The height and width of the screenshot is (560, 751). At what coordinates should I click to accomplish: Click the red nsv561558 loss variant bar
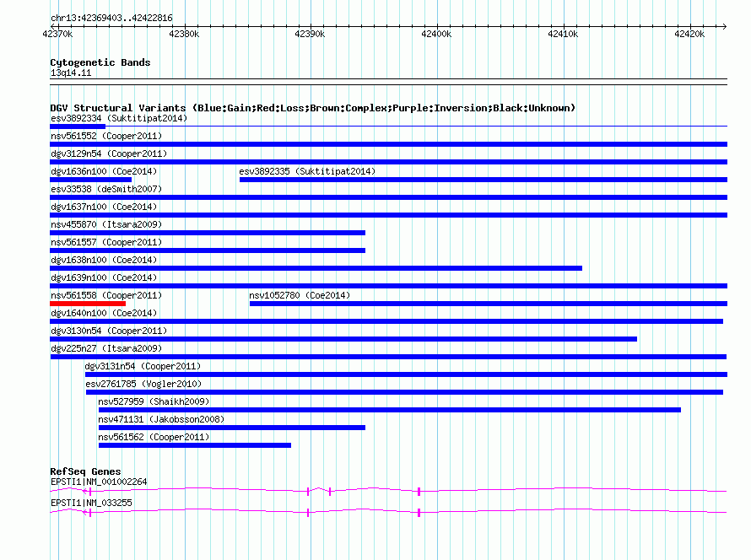click(x=88, y=304)
